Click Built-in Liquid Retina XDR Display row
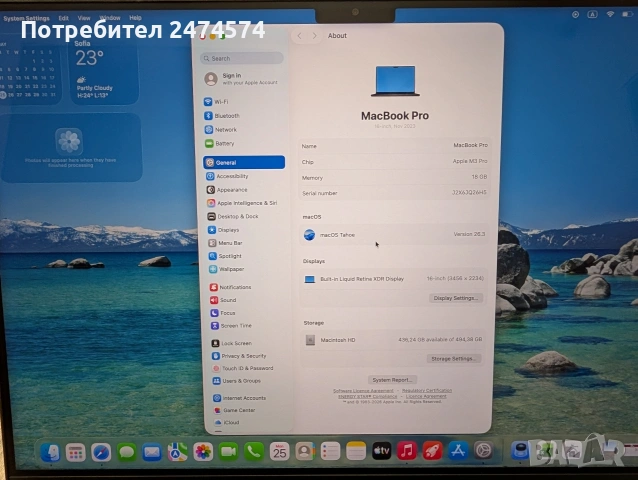The image size is (638, 480). pos(393,279)
